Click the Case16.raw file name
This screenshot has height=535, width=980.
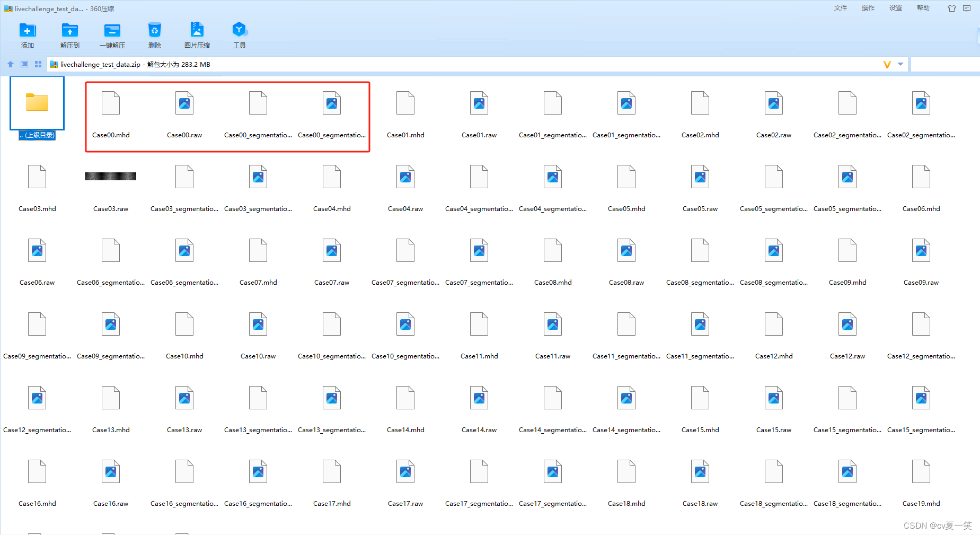tap(111, 504)
